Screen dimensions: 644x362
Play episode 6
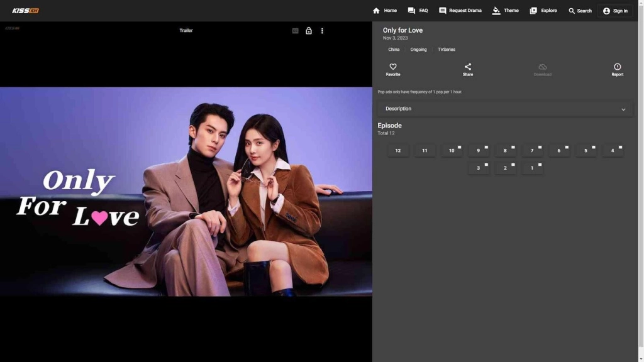558,151
